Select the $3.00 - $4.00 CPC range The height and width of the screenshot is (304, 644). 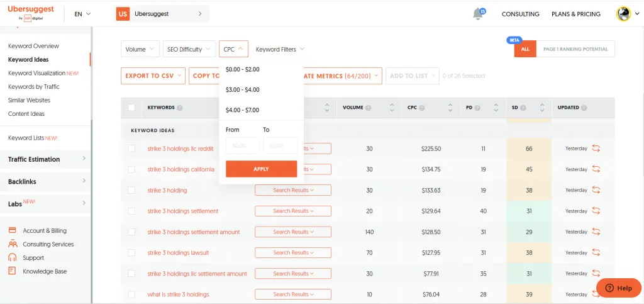point(242,89)
